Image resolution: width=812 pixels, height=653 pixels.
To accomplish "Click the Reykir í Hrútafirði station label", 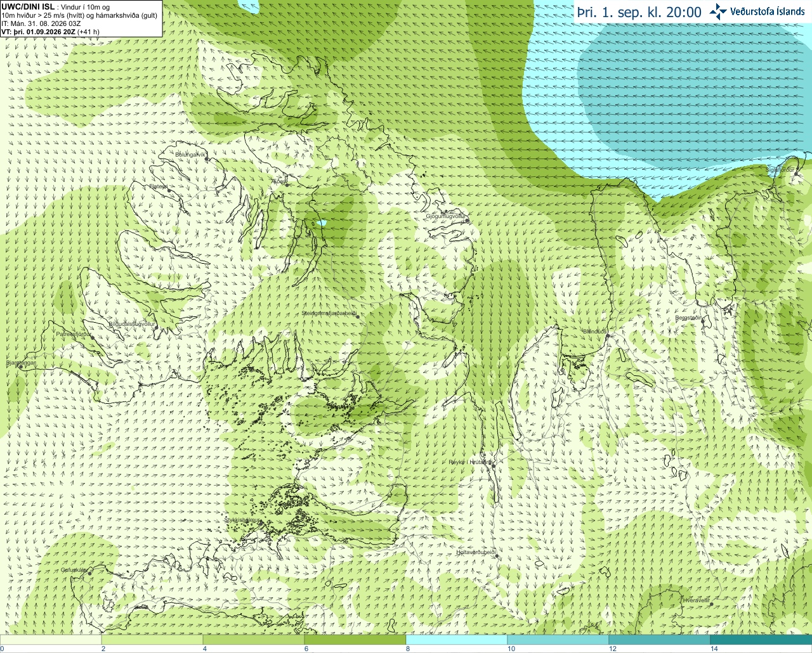I will pos(470,462).
